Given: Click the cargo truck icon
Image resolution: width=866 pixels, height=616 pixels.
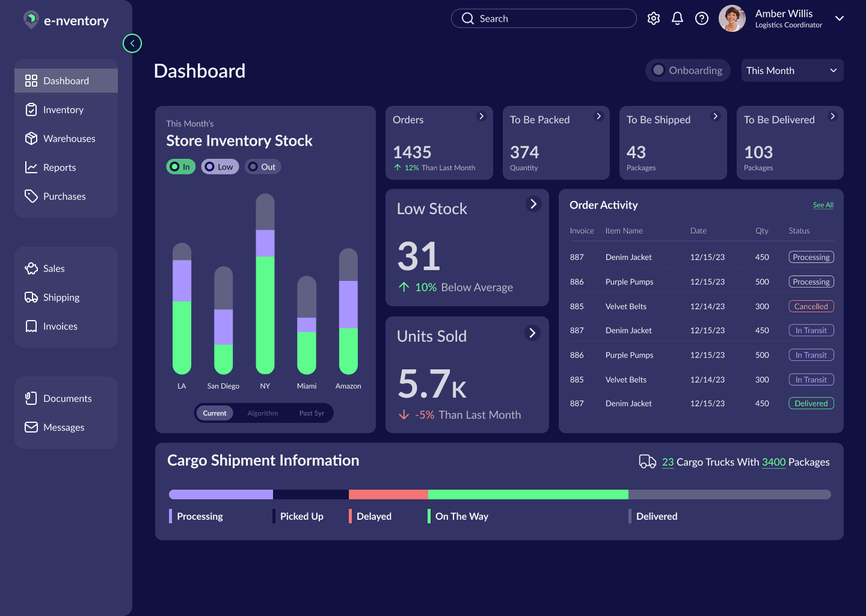Looking at the screenshot, I should [x=648, y=461].
